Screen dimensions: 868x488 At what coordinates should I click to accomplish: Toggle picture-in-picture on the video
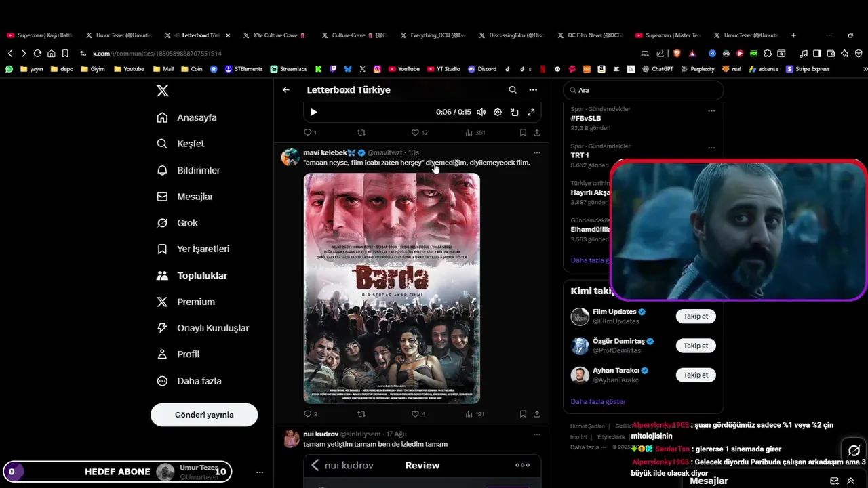pos(515,112)
